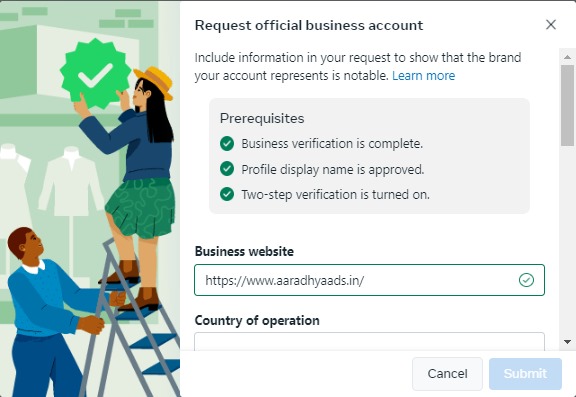Click the Business verification is complete text
Viewport: 576px width, 397px height.
pos(332,144)
